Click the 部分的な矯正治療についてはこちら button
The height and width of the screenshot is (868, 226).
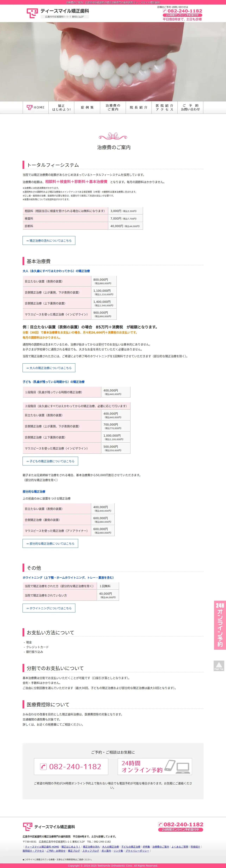point(50,544)
